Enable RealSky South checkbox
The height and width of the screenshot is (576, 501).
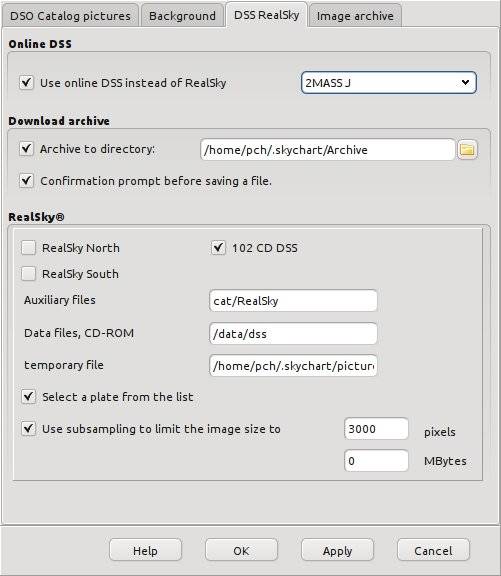[x=28, y=274]
